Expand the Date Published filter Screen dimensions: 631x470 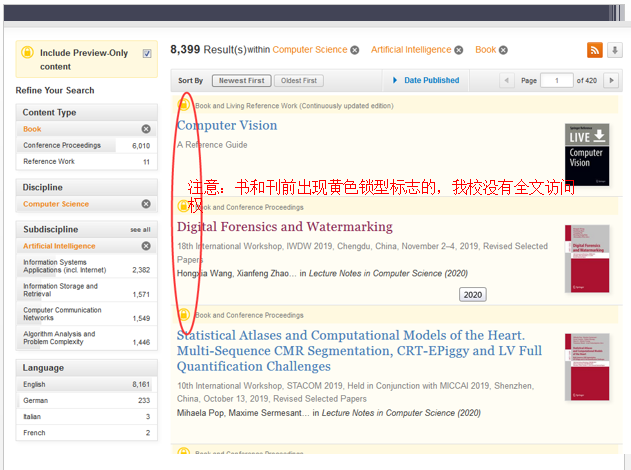pyautogui.click(x=426, y=80)
